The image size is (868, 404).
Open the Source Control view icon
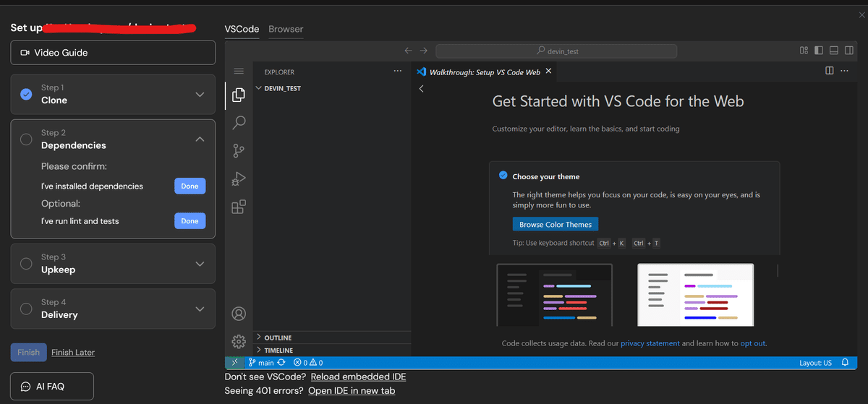click(x=238, y=151)
